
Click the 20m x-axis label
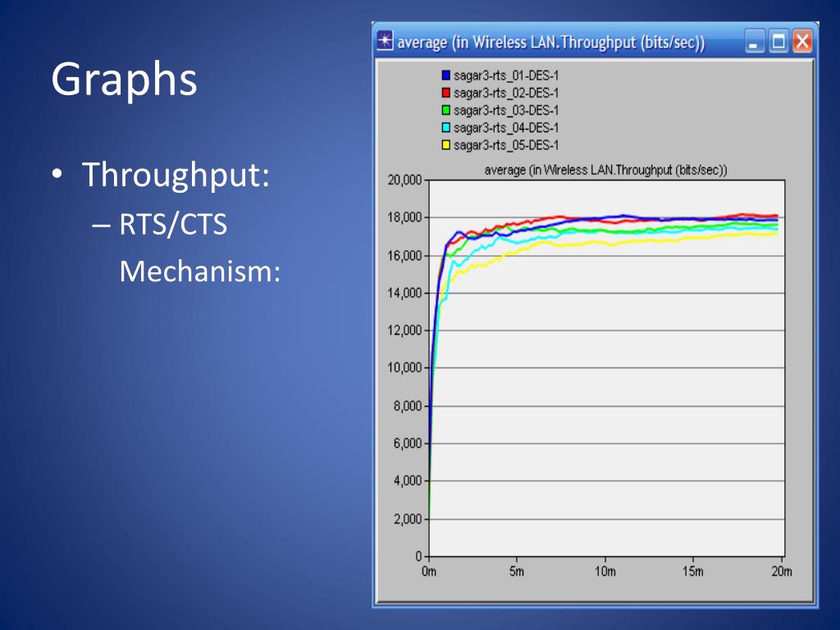(781, 572)
